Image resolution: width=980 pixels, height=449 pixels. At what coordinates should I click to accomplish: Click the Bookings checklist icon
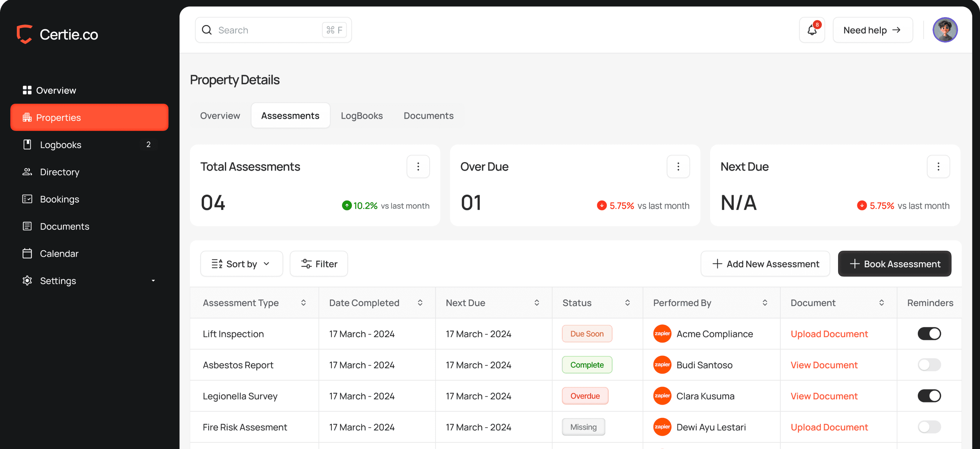coord(27,199)
